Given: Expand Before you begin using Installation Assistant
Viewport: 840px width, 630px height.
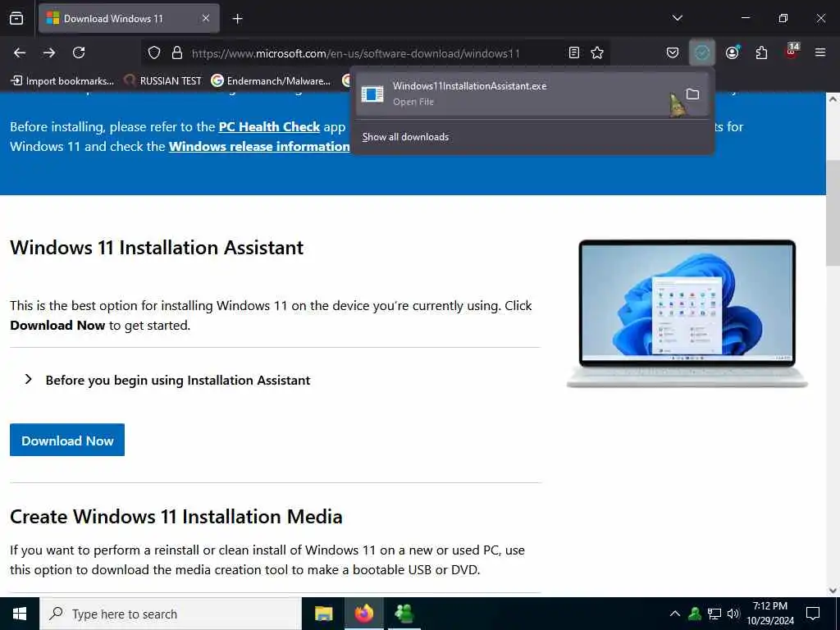Looking at the screenshot, I should (167, 380).
